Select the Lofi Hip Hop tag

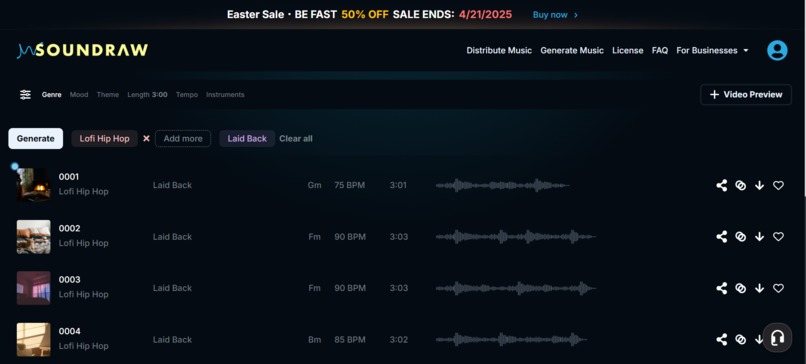coord(104,138)
